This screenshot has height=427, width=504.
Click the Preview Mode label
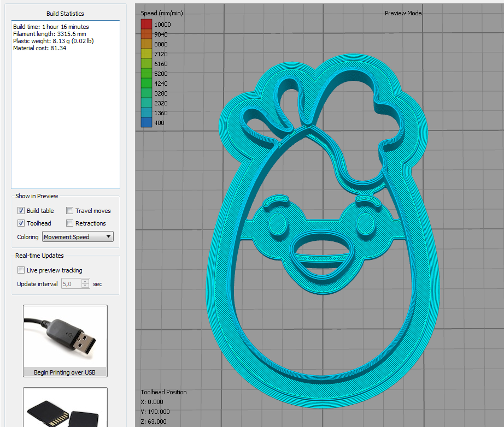coord(403,13)
